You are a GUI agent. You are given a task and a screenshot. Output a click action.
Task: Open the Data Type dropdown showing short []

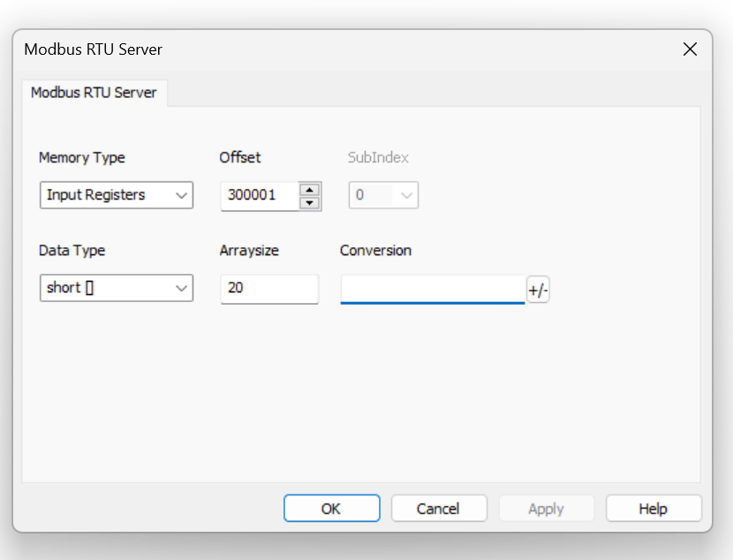pyautogui.click(x=117, y=287)
